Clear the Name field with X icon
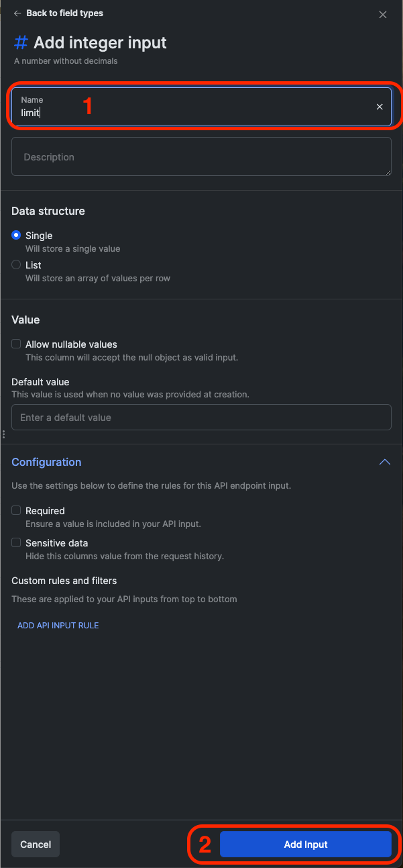The height and width of the screenshot is (868, 403). click(380, 107)
